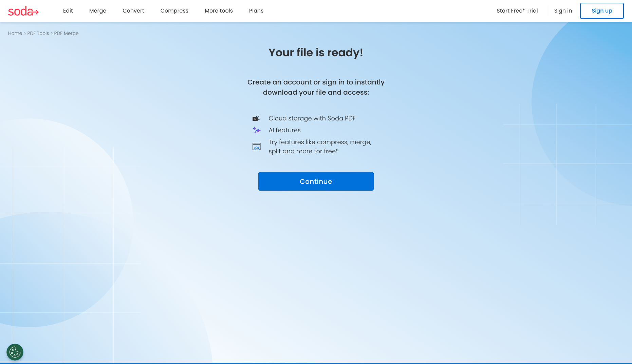Viewport: 632px width, 364px height.
Task: Click Start Free* Trial link
Action: click(x=517, y=11)
